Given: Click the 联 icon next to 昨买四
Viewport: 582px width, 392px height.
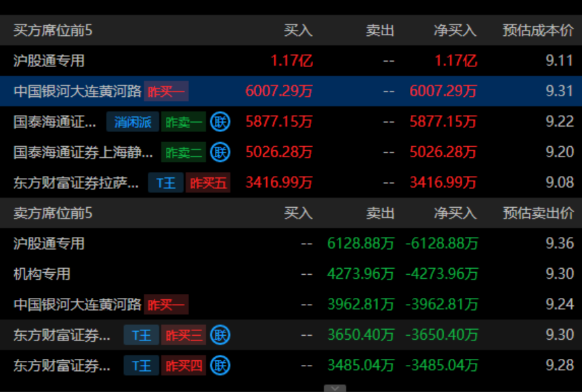Looking at the screenshot, I should [220, 366].
